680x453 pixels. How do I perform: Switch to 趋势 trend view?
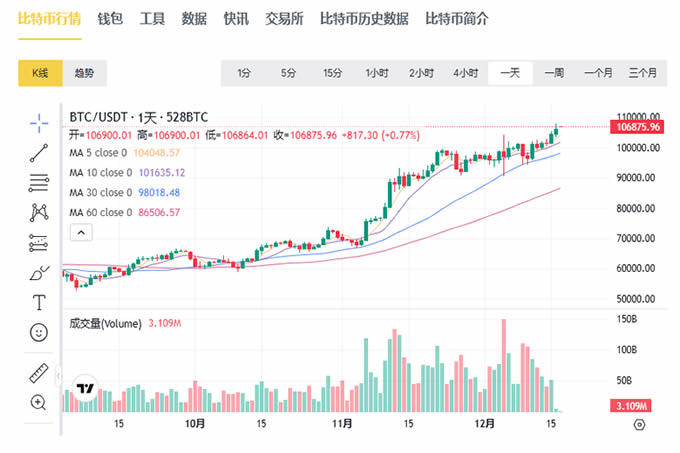pos(84,73)
